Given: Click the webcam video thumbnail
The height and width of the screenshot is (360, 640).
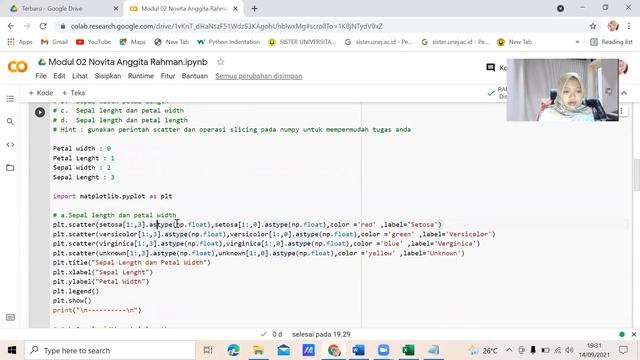Looking at the screenshot, I should pos(562,90).
